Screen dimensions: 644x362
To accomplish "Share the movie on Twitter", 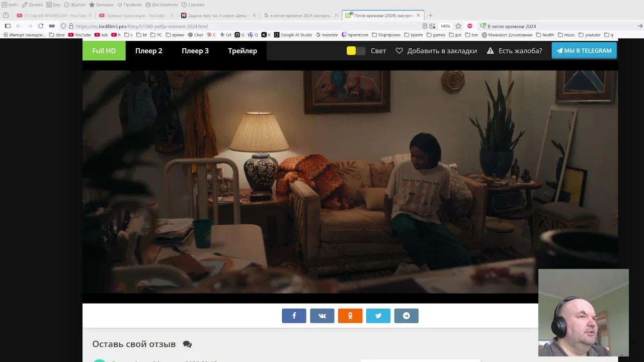I will tap(378, 316).
